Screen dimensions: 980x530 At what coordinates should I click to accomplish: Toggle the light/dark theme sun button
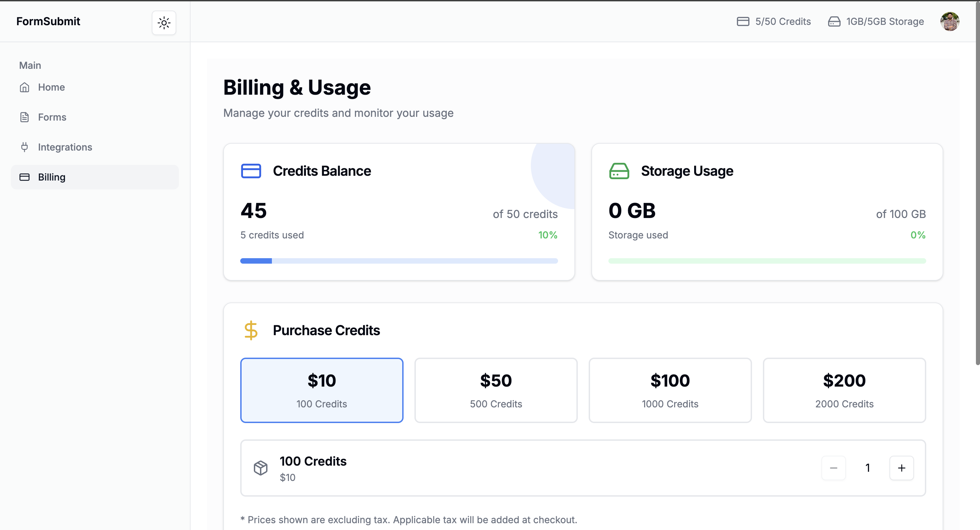coord(164,23)
